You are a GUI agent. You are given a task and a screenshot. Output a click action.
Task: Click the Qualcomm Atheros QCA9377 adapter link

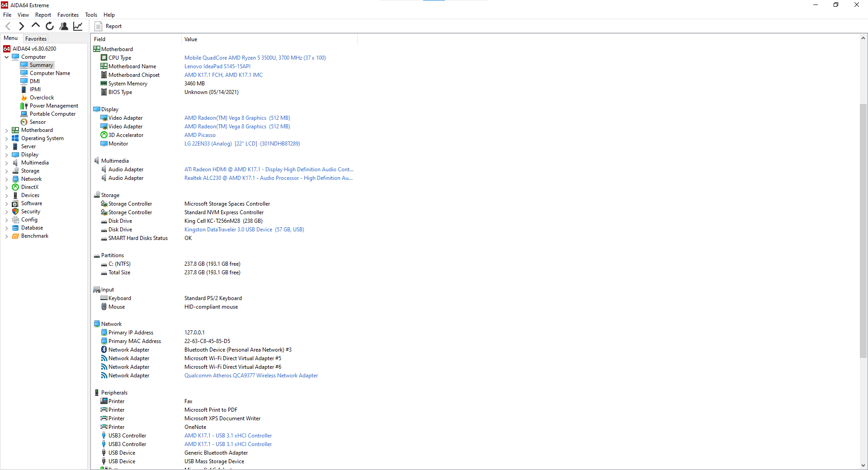click(x=251, y=376)
